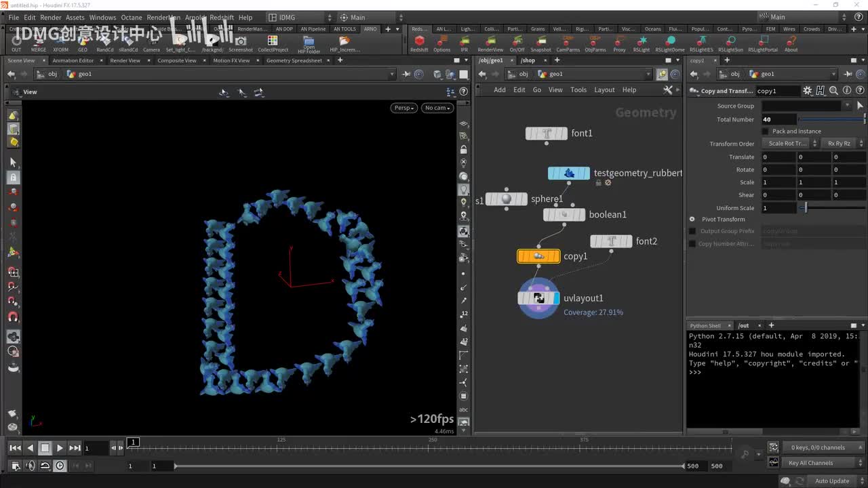Select the testgeometry_rubbertoy node icon
This screenshot has width=868, height=488.
pyautogui.click(x=568, y=174)
